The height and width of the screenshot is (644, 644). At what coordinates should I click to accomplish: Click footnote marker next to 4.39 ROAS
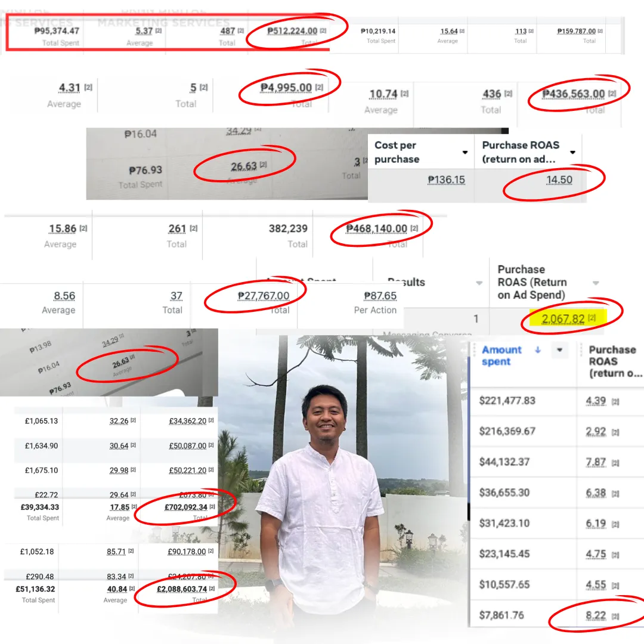coord(615,402)
